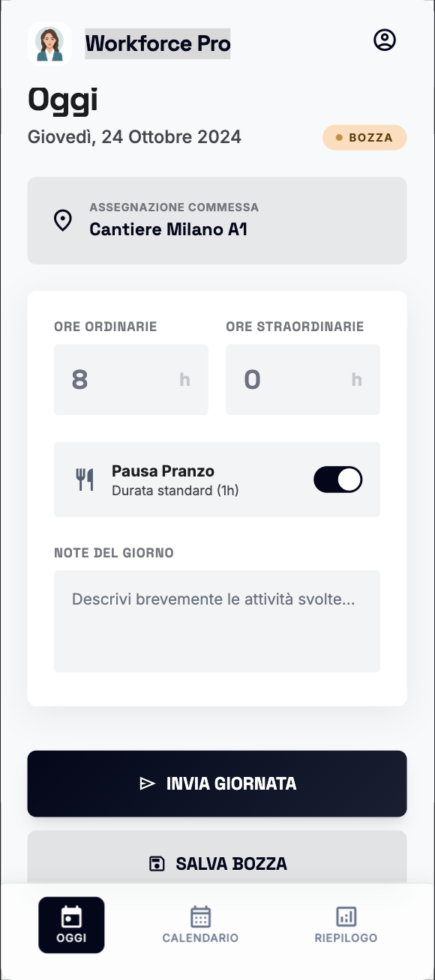Viewport: 435px width, 980px height.
Task: Click the ORE ORDINARIE hours field
Action: coord(130,379)
